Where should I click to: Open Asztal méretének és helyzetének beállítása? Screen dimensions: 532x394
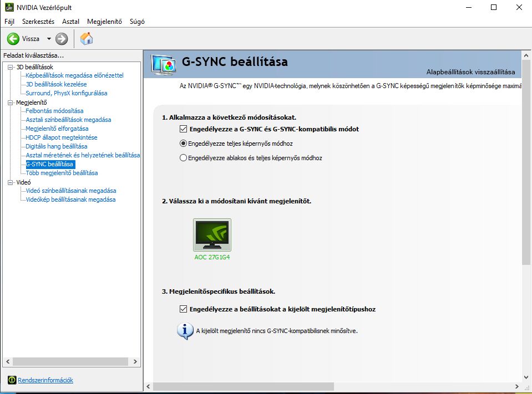pyautogui.click(x=83, y=155)
